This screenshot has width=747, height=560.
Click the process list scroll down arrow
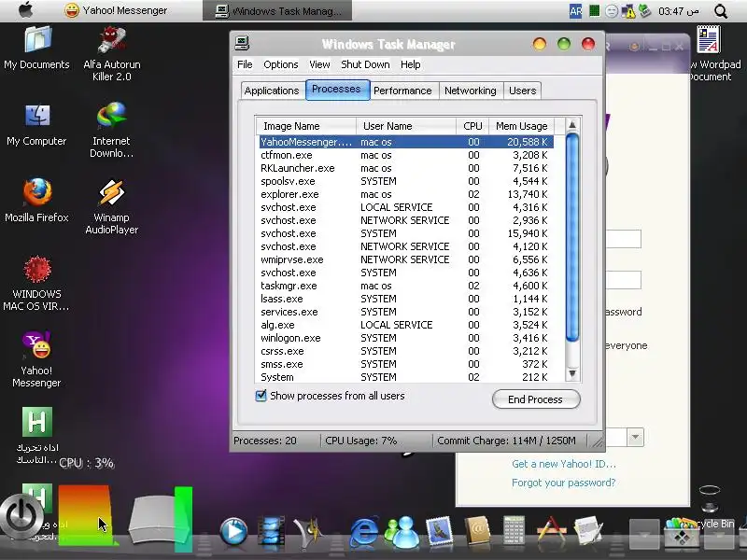pyautogui.click(x=572, y=373)
